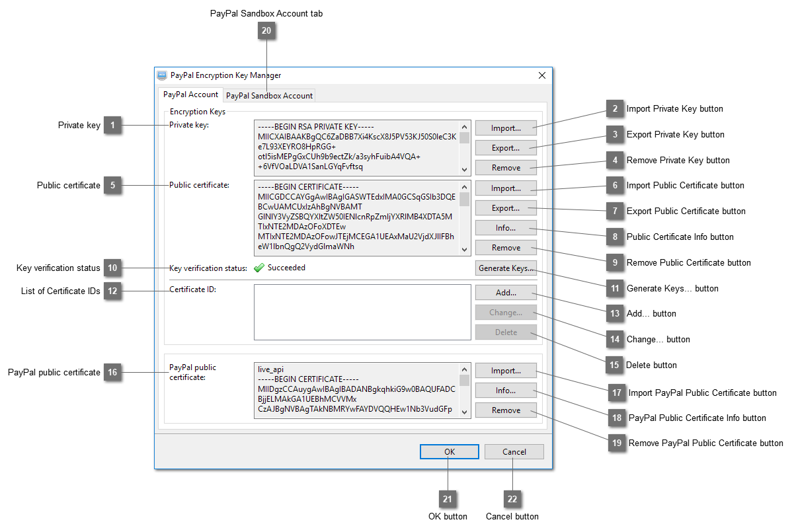
Task: Click the PayPal public certificate scrollbar up arrow
Action: [x=465, y=369]
